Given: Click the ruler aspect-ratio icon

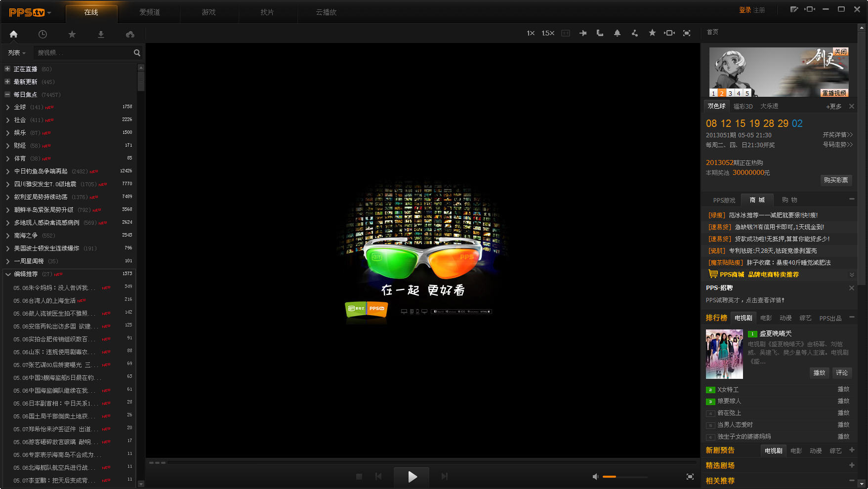Looking at the screenshot, I should pos(600,33).
